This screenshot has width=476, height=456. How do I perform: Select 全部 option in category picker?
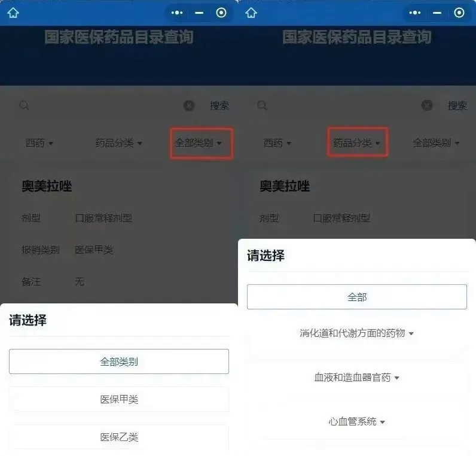click(x=357, y=297)
